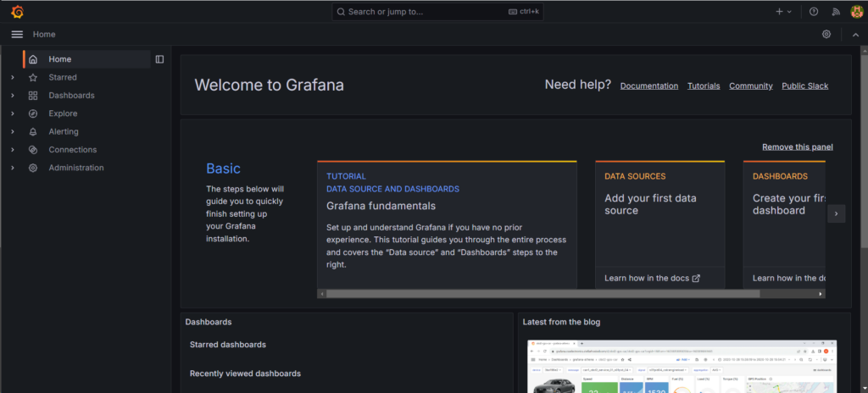Open the plus add-new menu
Viewport: 868px width, 393px height.
[x=783, y=12]
